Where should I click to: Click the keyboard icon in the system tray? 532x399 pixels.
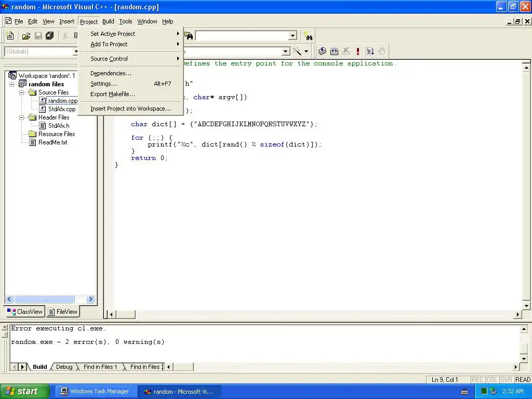[465, 392]
